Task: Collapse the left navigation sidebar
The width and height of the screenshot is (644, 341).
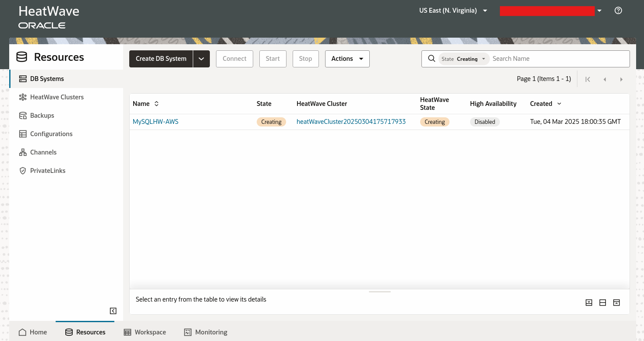Action: [x=113, y=311]
